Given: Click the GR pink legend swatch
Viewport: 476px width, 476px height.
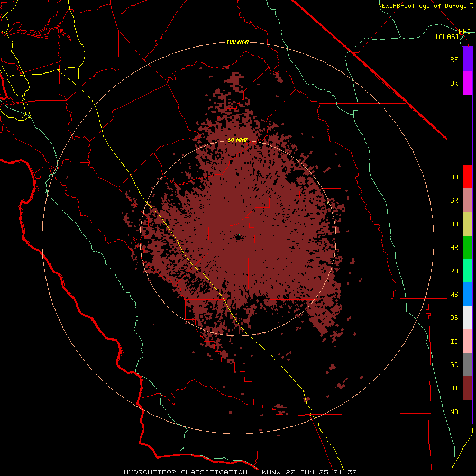Looking at the screenshot, I should [x=467, y=200].
